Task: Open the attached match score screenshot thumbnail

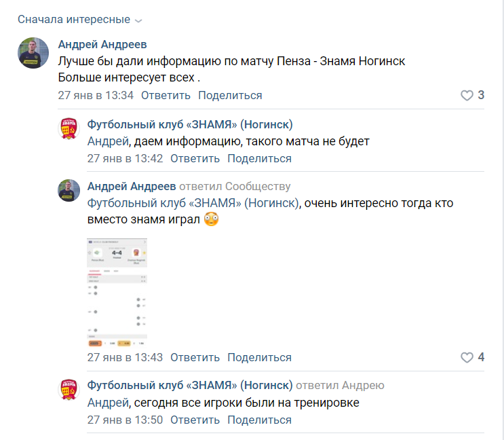Action: tap(117, 293)
